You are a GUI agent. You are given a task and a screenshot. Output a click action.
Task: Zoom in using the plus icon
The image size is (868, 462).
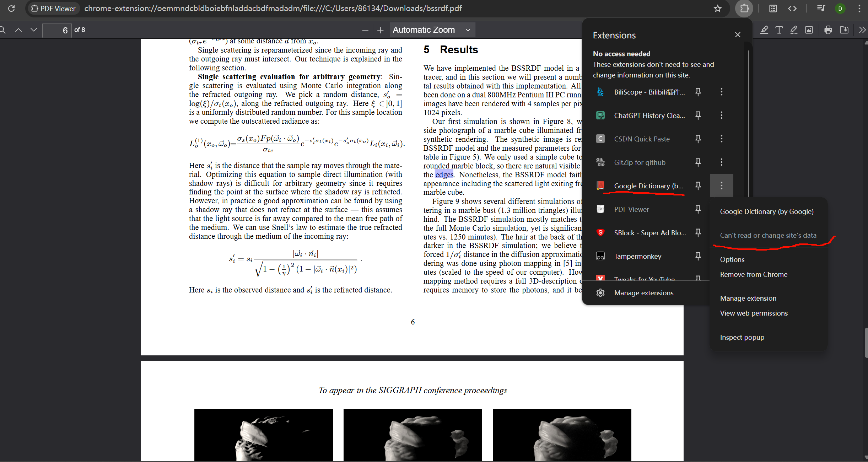380,30
